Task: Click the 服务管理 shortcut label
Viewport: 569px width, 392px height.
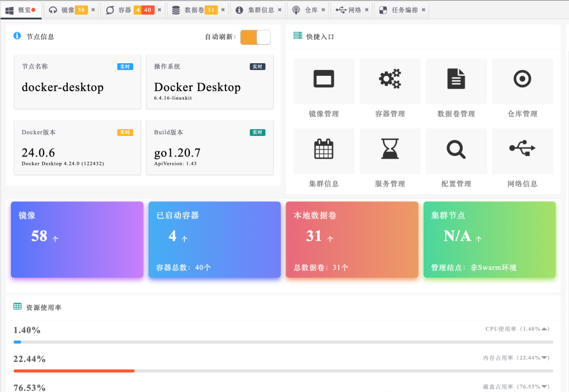Action: tap(390, 184)
